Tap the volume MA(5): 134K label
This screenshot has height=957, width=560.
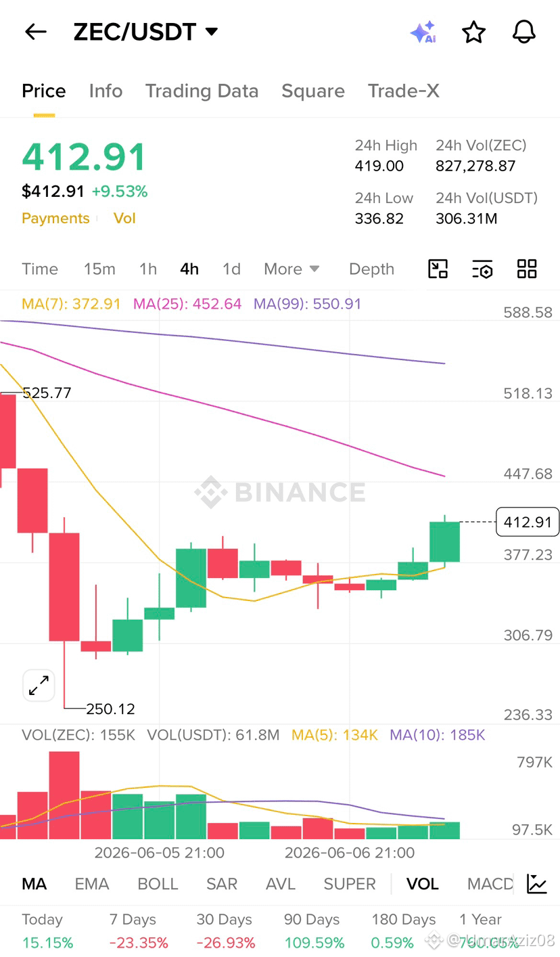coord(335,735)
